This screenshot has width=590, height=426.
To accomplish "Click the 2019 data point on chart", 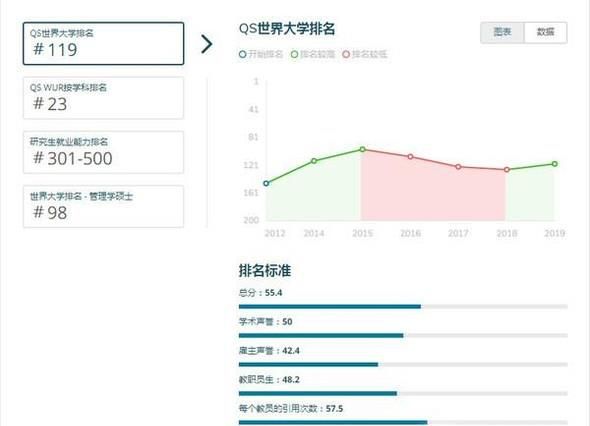I will 555,164.
